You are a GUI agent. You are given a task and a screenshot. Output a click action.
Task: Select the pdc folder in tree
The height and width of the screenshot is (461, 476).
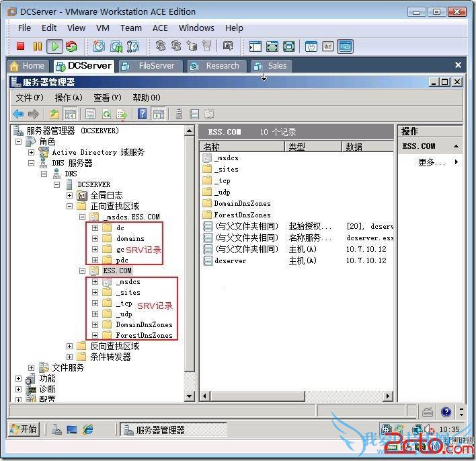(122, 260)
